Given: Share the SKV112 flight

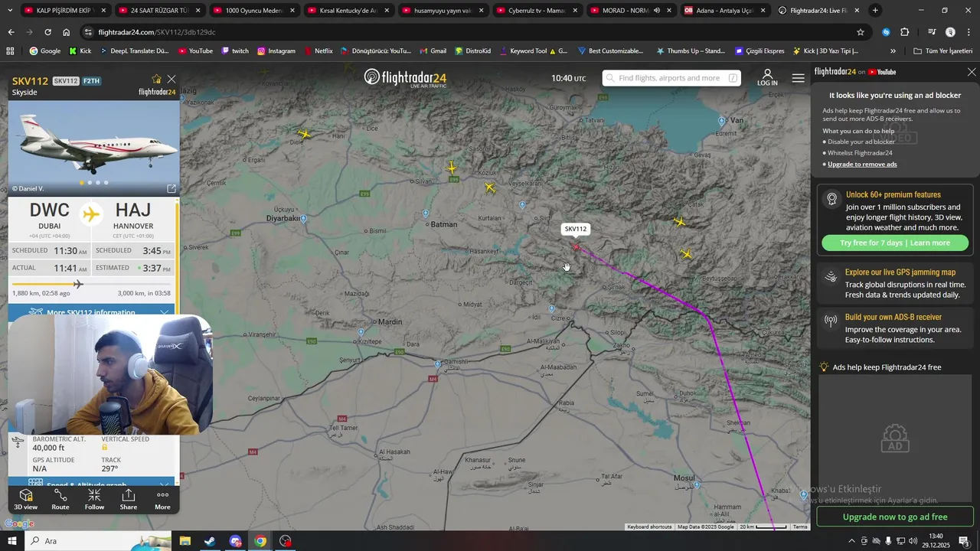Looking at the screenshot, I should [129, 500].
